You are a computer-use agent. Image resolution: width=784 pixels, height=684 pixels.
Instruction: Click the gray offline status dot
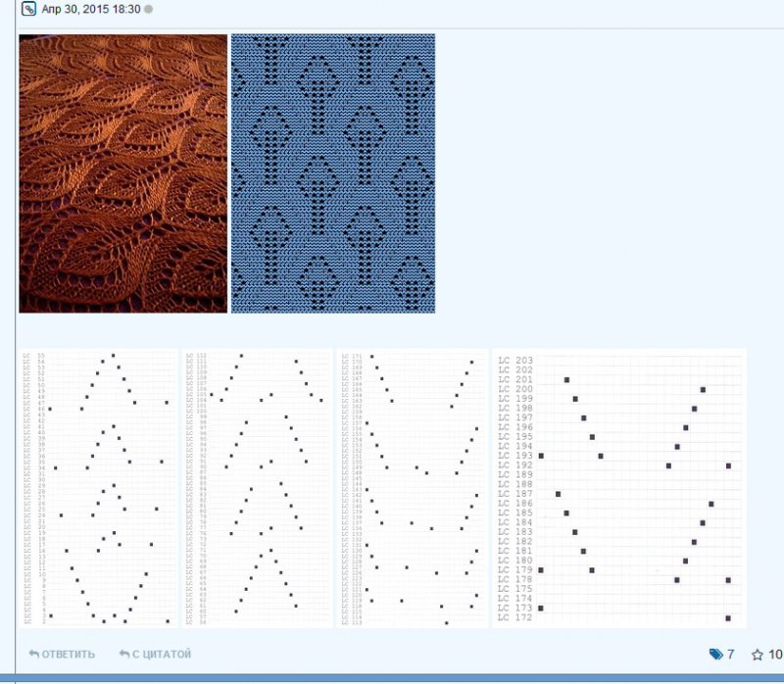tap(148, 9)
